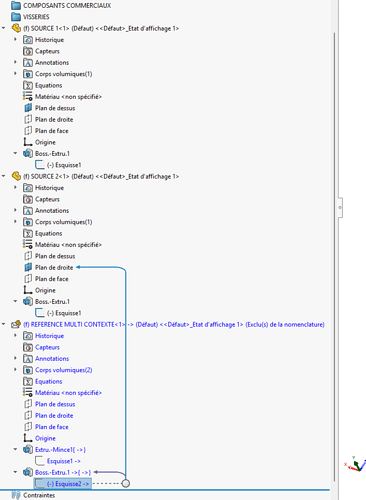Click the orientation triad in graphics area

[355, 464]
